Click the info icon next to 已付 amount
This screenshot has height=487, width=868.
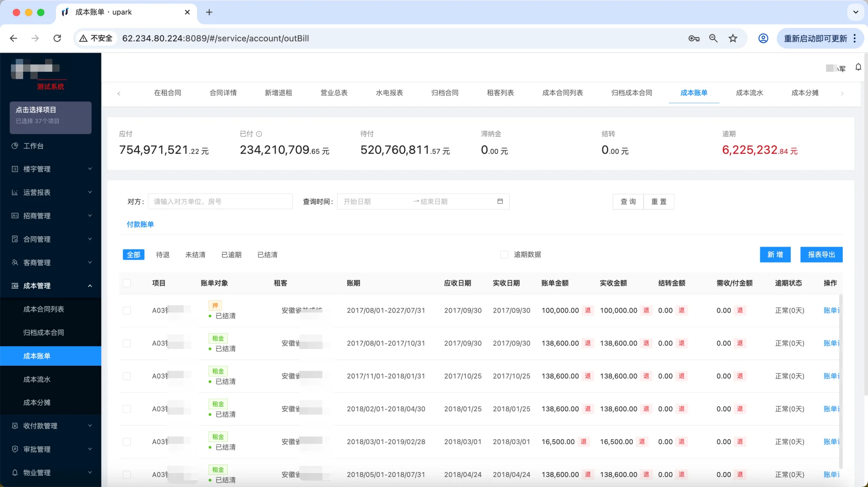pyautogui.click(x=259, y=133)
